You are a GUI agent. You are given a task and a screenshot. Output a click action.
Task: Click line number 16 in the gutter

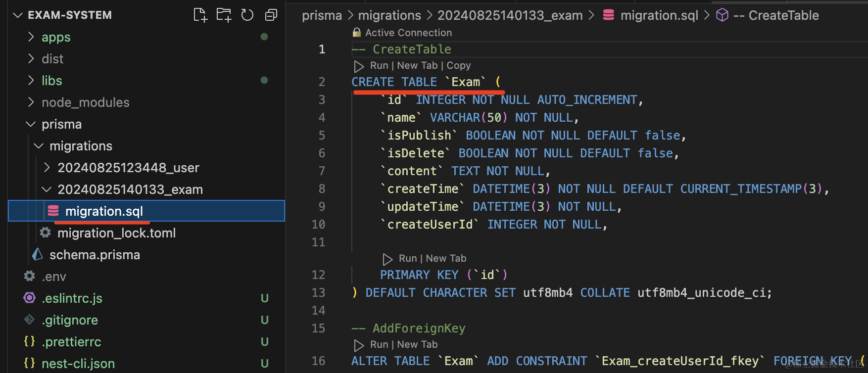tap(319, 361)
